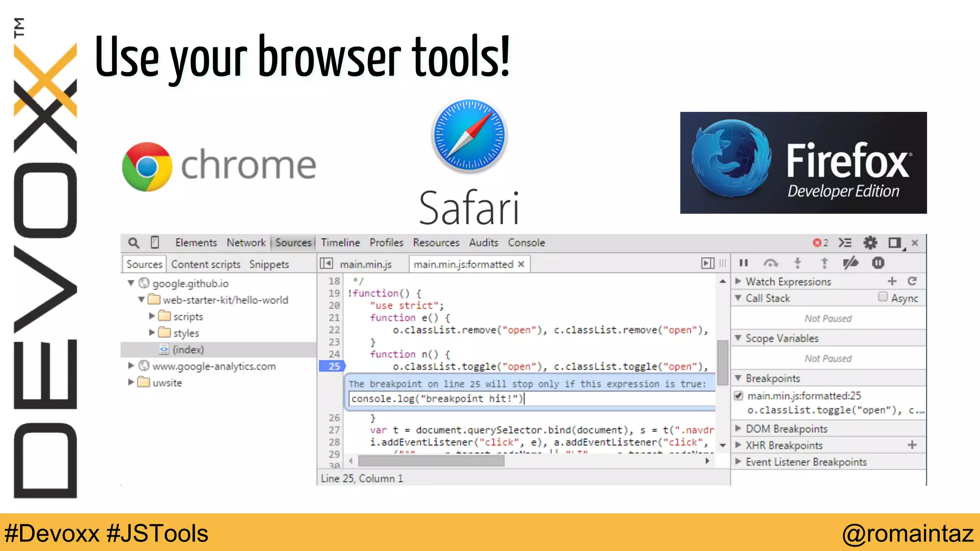Select the Sources panel tab
Image resolution: width=980 pixels, height=551 pixels.
(x=293, y=242)
